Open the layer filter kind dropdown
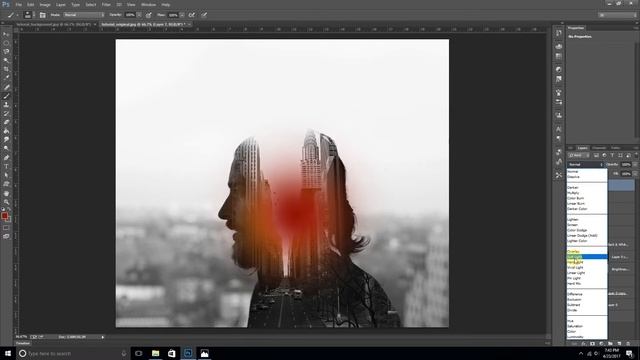The width and height of the screenshot is (640, 360). [578, 156]
